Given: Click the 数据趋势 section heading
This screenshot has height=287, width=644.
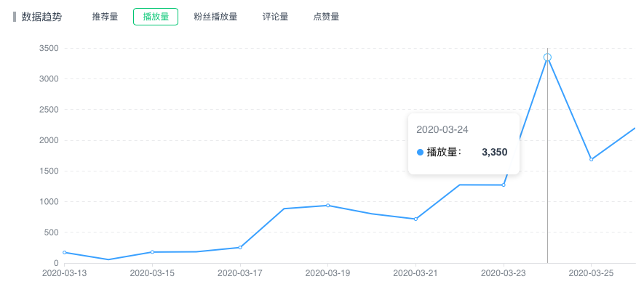Looking at the screenshot, I should coord(42,17).
